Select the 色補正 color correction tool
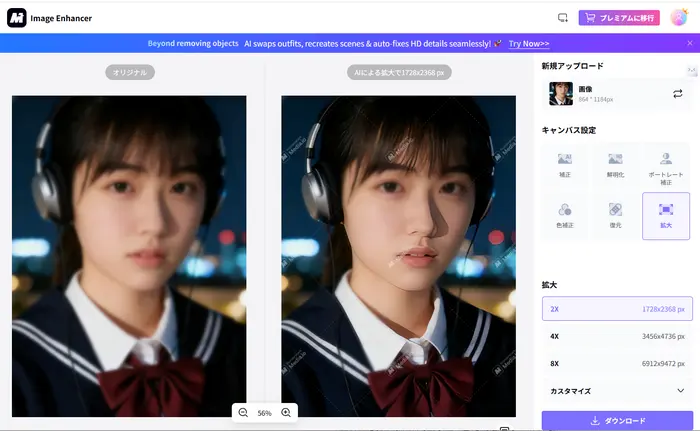700x431 pixels. point(565,216)
